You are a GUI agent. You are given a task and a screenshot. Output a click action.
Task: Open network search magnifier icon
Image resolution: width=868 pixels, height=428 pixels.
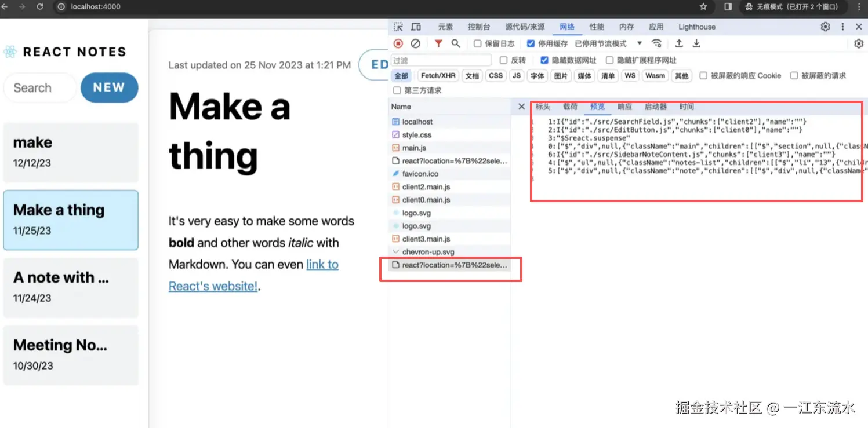pos(456,43)
